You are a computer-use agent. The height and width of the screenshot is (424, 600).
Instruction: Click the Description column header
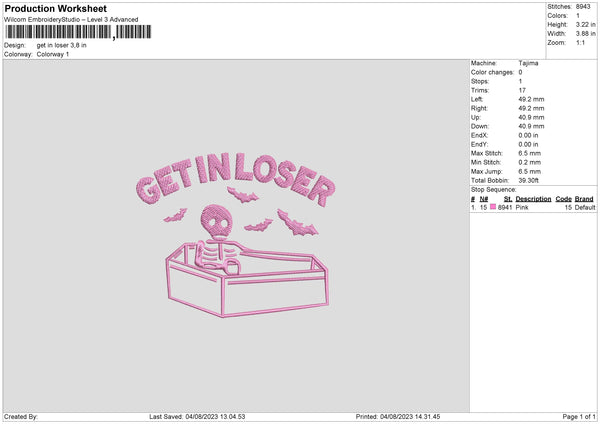click(533, 199)
